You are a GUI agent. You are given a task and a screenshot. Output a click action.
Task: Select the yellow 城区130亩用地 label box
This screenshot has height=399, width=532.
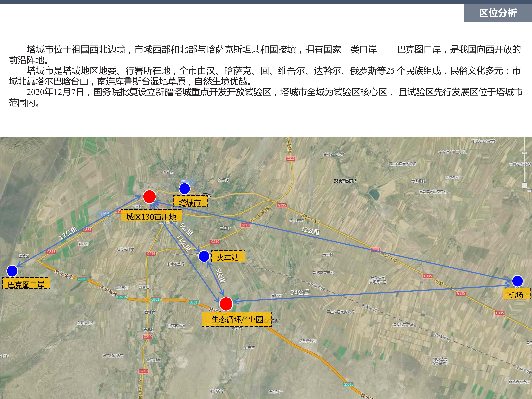(152, 215)
